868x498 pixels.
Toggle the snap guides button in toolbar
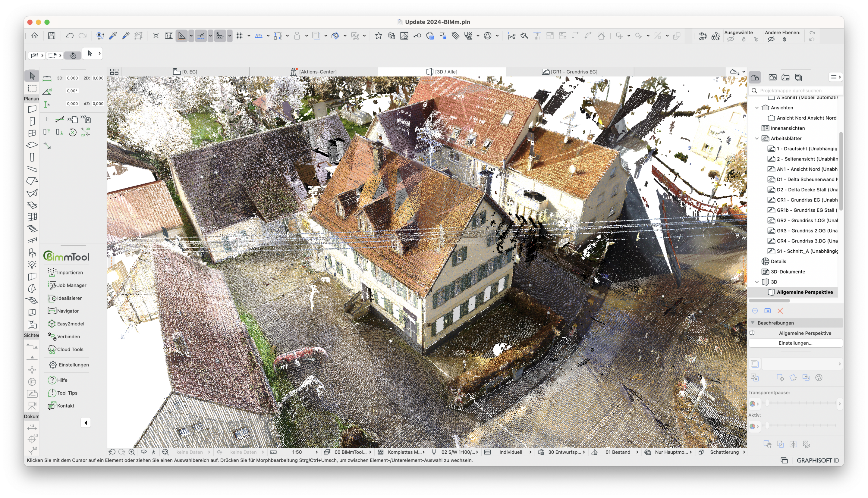(201, 36)
